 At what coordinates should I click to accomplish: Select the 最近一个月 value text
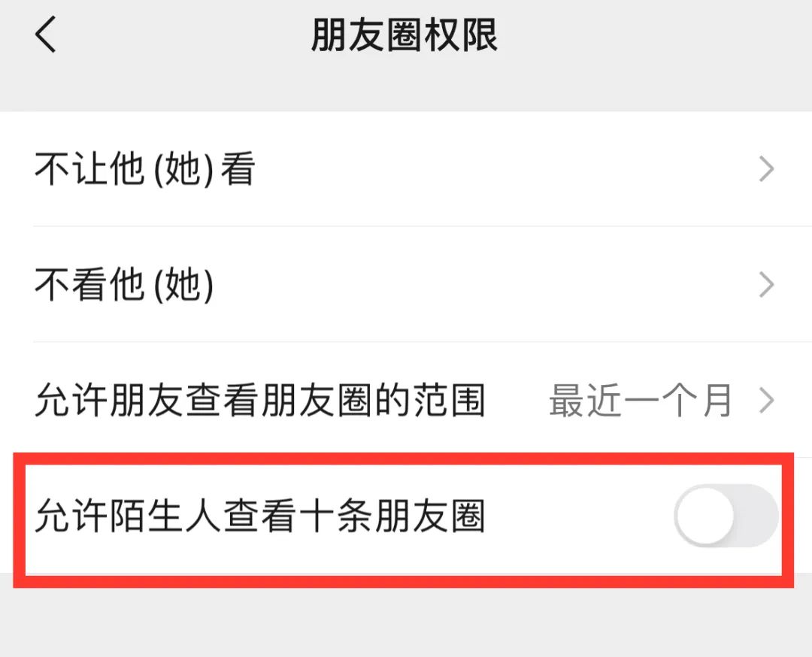point(640,401)
